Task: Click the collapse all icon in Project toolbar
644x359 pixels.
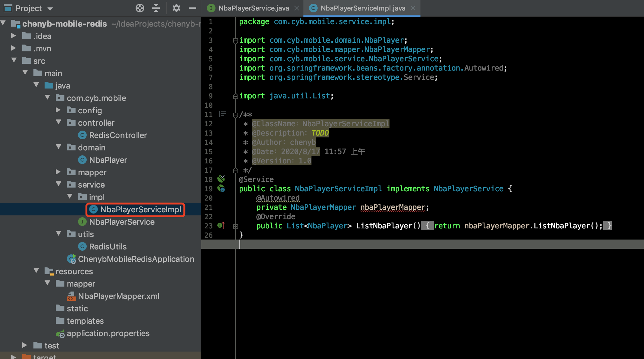Action: point(156,8)
